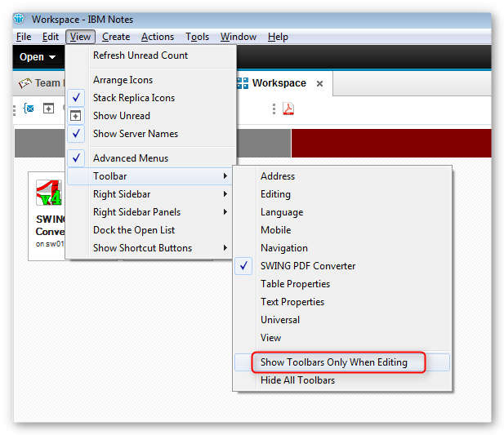This screenshot has height=435, width=504.
Task: Enable the Navigation toolbar
Action: pyautogui.click(x=342, y=248)
